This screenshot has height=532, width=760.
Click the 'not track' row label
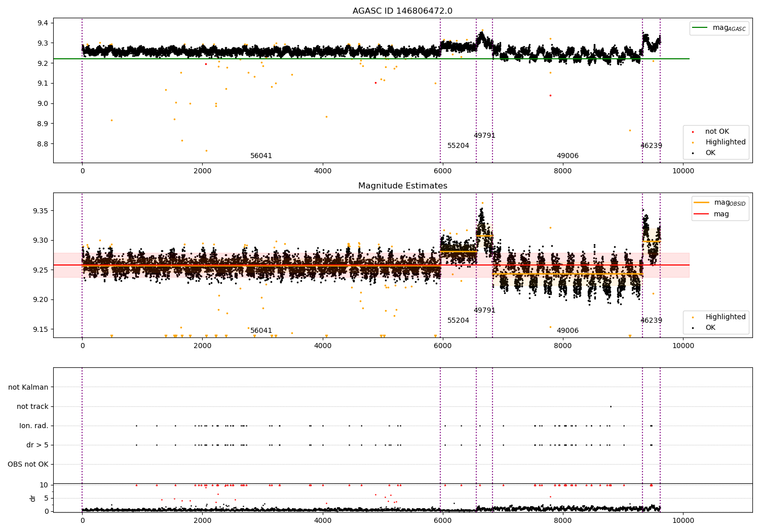point(32,406)
